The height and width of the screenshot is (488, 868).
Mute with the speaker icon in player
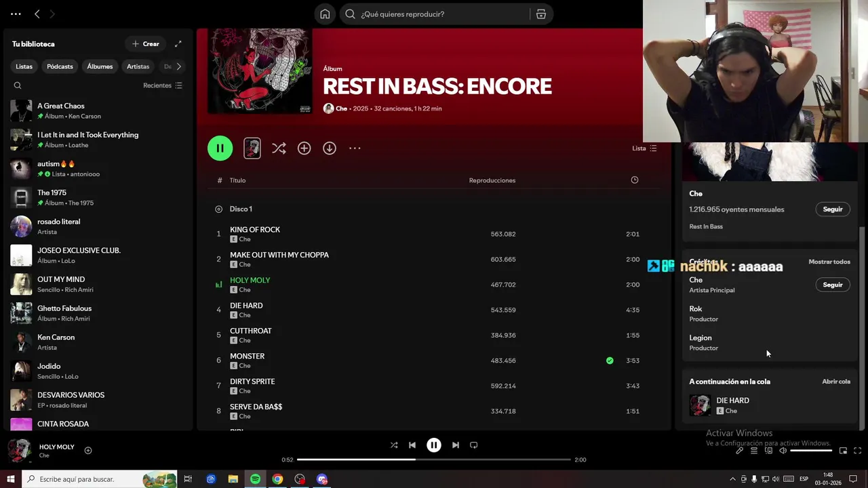click(783, 451)
